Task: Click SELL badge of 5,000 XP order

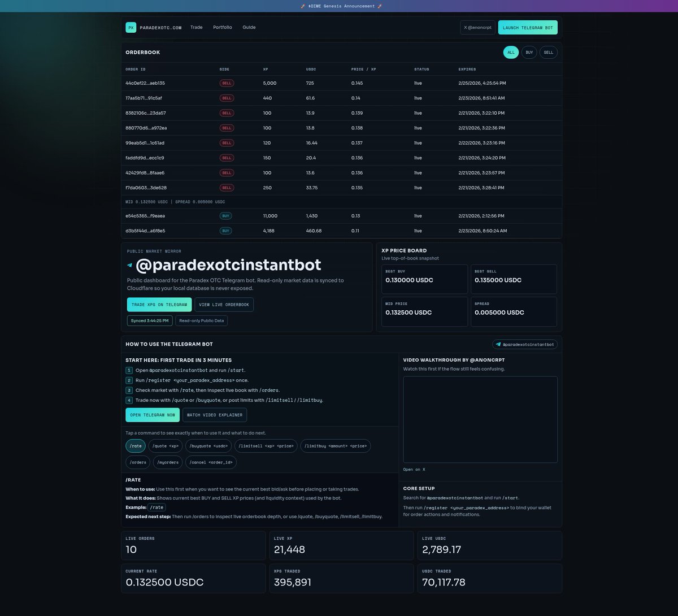Action: click(x=227, y=83)
